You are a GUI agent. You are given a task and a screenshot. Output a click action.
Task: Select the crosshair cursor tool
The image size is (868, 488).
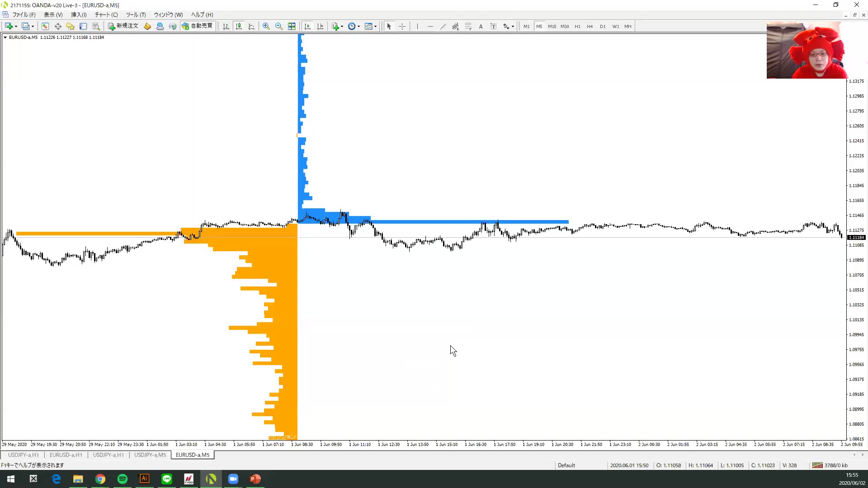click(x=402, y=26)
